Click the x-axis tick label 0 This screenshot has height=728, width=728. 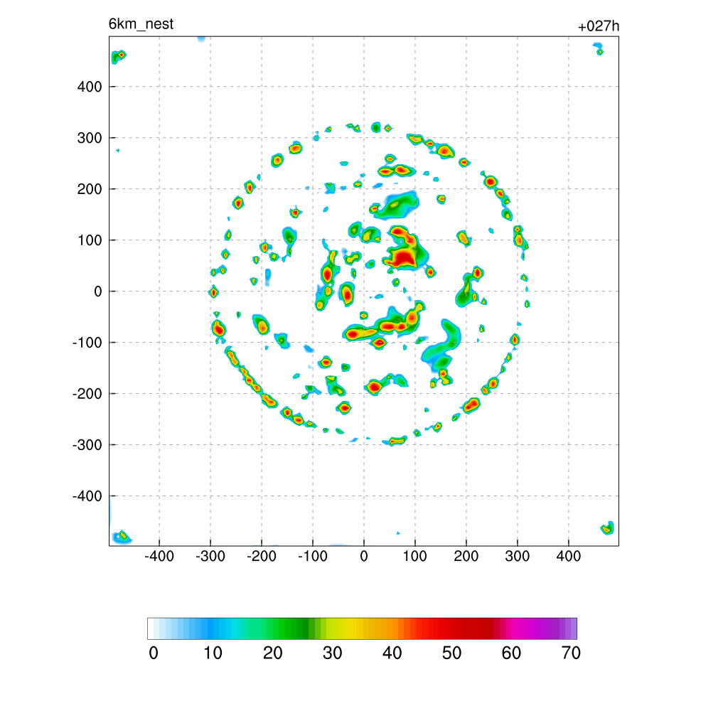click(x=364, y=556)
